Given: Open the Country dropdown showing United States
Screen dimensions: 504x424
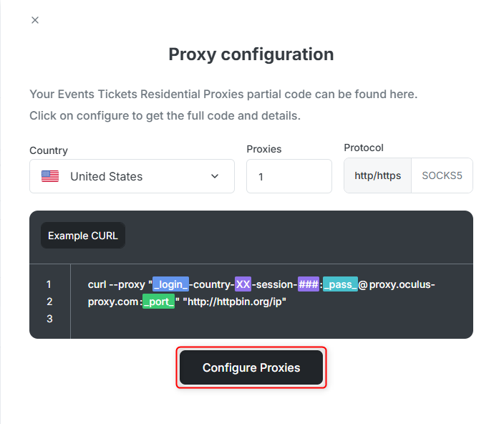Looking at the screenshot, I should (132, 176).
